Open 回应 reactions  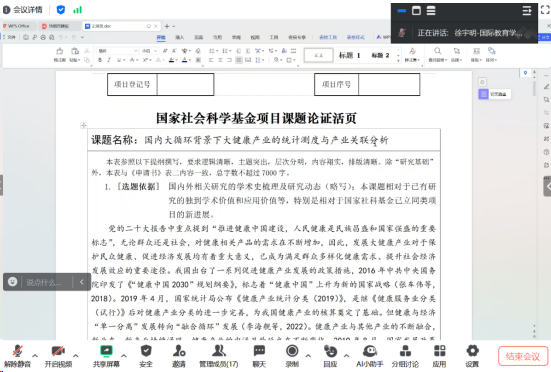[330, 355]
